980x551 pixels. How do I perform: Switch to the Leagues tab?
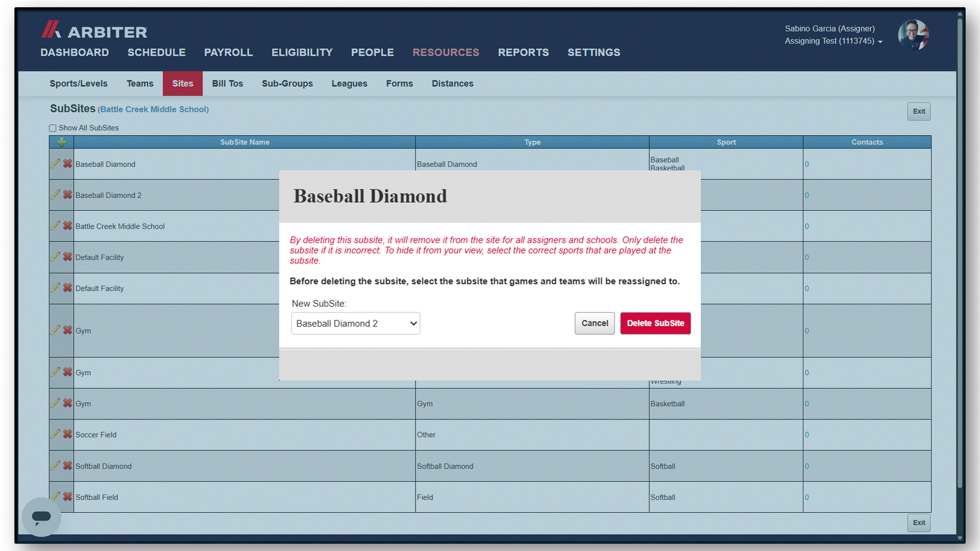[350, 84]
